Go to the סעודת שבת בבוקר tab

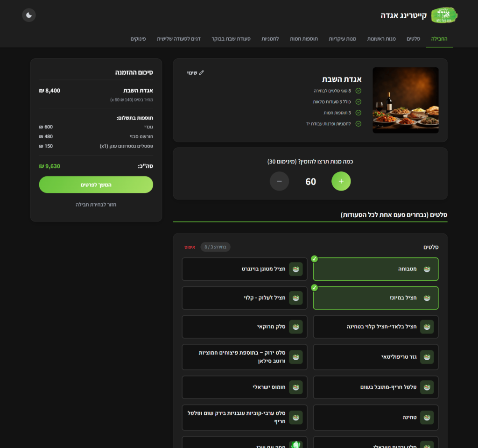[x=231, y=39]
